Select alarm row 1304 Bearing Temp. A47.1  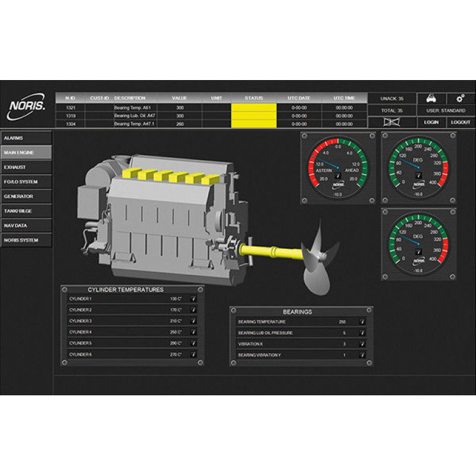point(132,123)
